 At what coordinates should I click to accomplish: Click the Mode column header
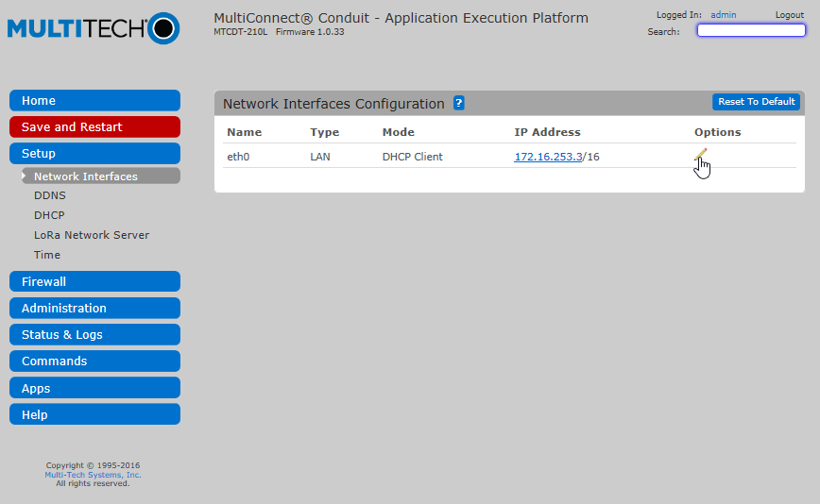pos(399,132)
